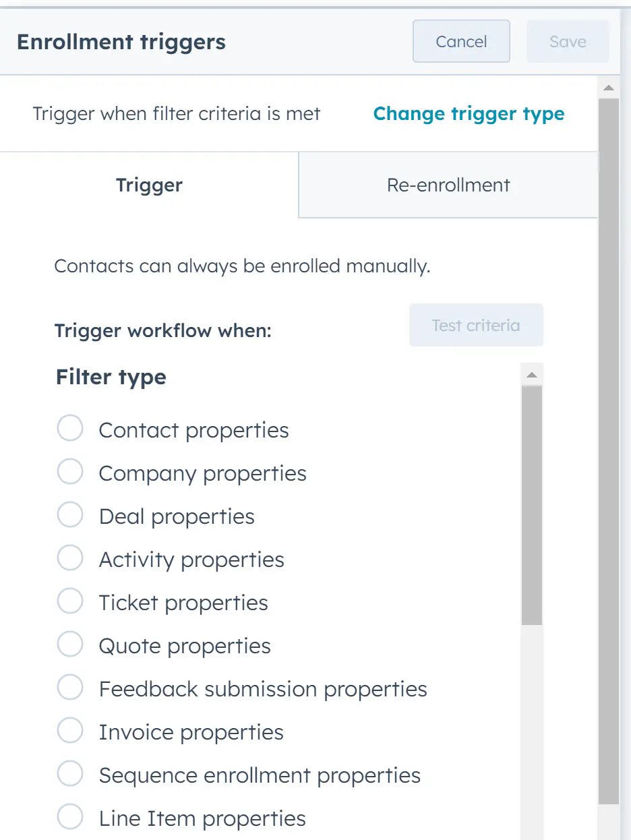Image resolution: width=631 pixels, height=840 pixels.
Task: Click the Test criteria button
Action: click(476, 325)
